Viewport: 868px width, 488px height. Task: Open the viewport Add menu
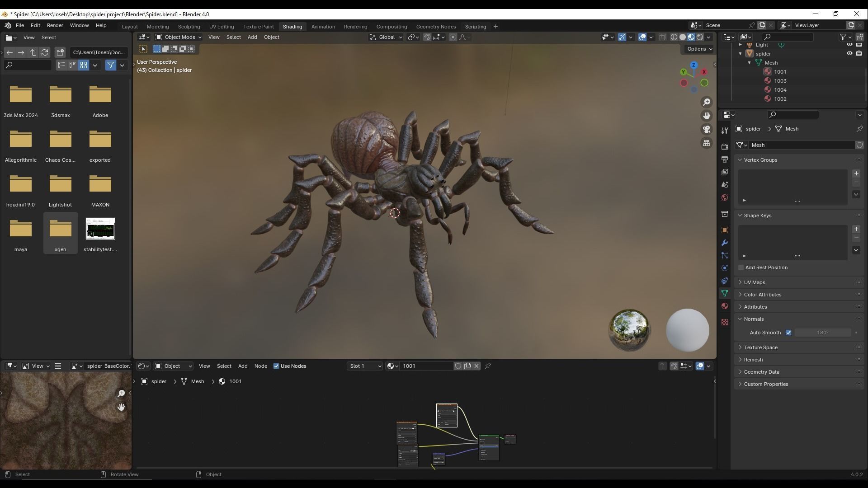pyautogui.click(x=252, y=37)
